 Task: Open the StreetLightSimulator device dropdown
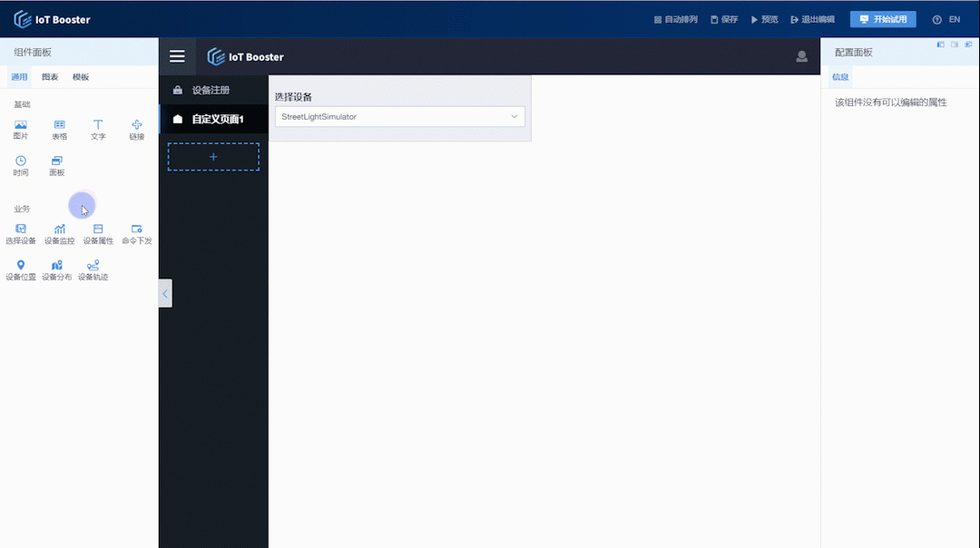(x=400, y=117)
